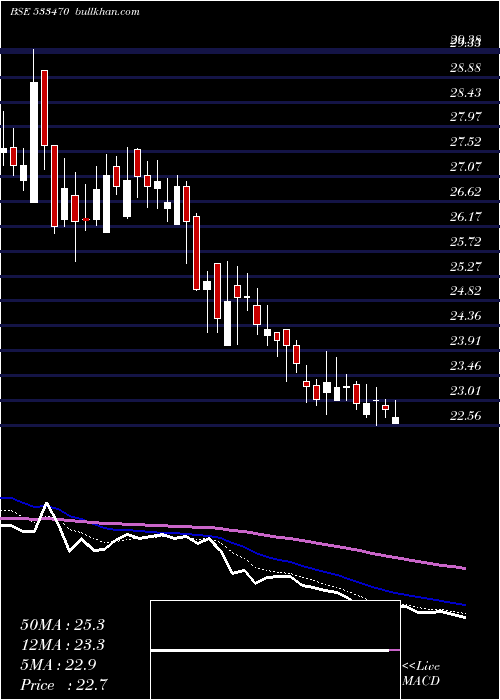Pick the 26.62 price axis value
This screenshot has height=700, width=500.
[465, 192]
